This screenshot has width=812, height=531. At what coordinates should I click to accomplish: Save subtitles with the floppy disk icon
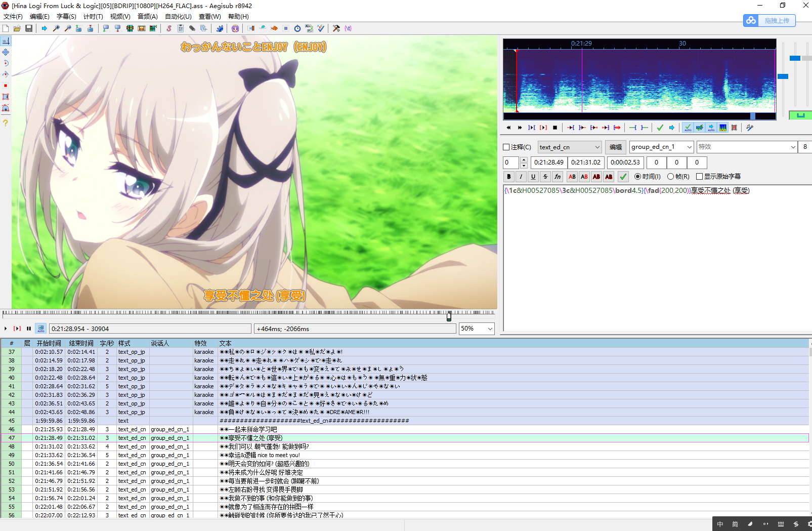(x=29, y=28)
